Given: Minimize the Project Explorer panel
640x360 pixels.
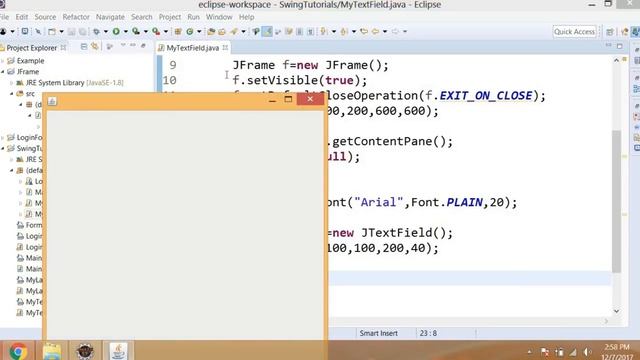Looking at the screenshot, I should [x=133, y=45].
